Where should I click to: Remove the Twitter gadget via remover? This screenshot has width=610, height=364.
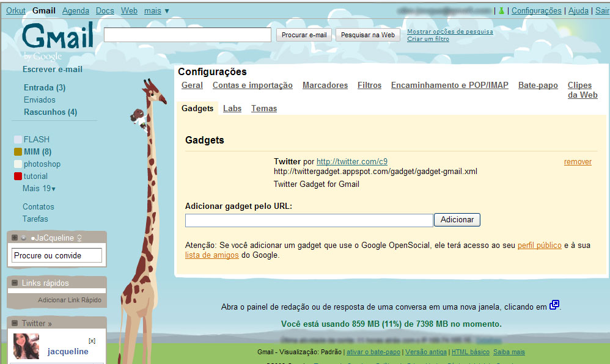coord(578,162)
